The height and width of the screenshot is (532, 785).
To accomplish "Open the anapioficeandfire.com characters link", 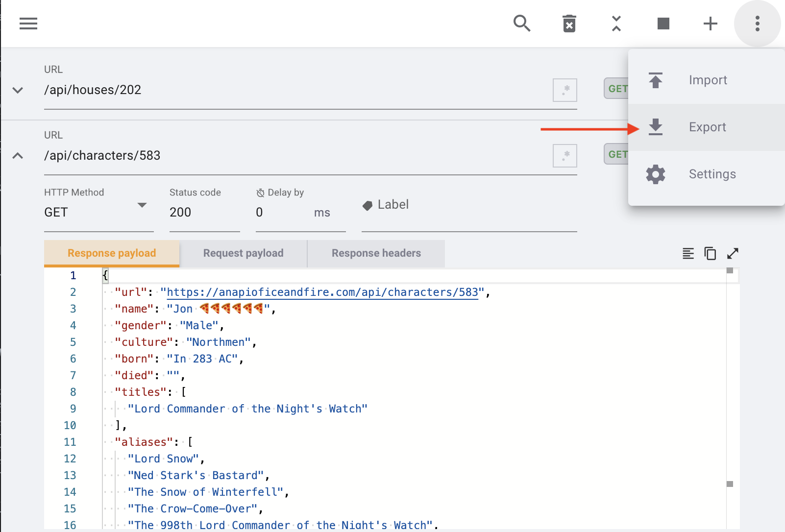I will (x=322, y=292).
